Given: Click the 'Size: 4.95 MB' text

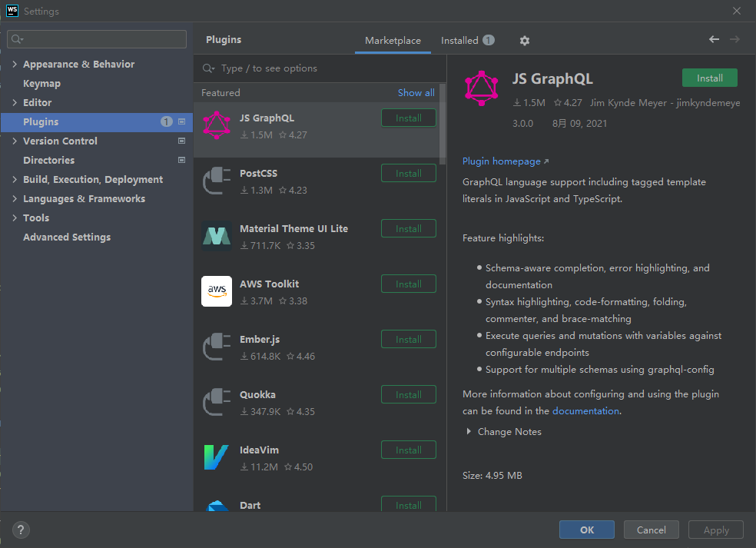Looking at the screenshot, I should [x=492, y=476].
